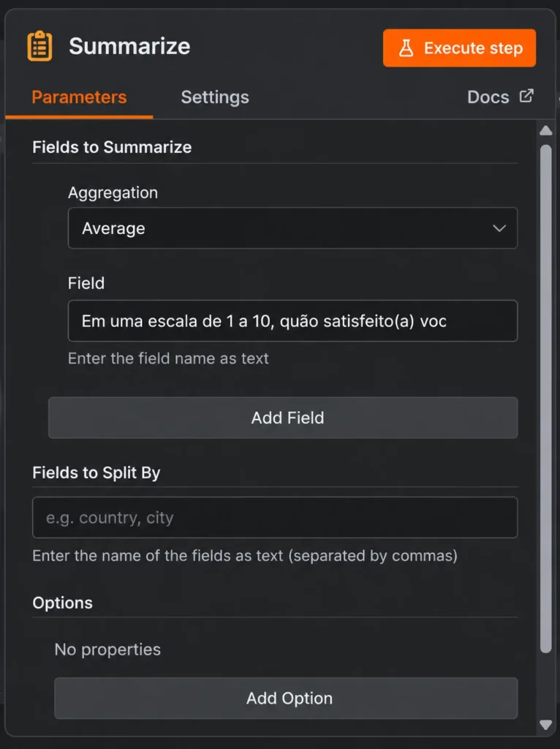
Task: Click the 'Options' section heading
Action: (x=63, y=603)
